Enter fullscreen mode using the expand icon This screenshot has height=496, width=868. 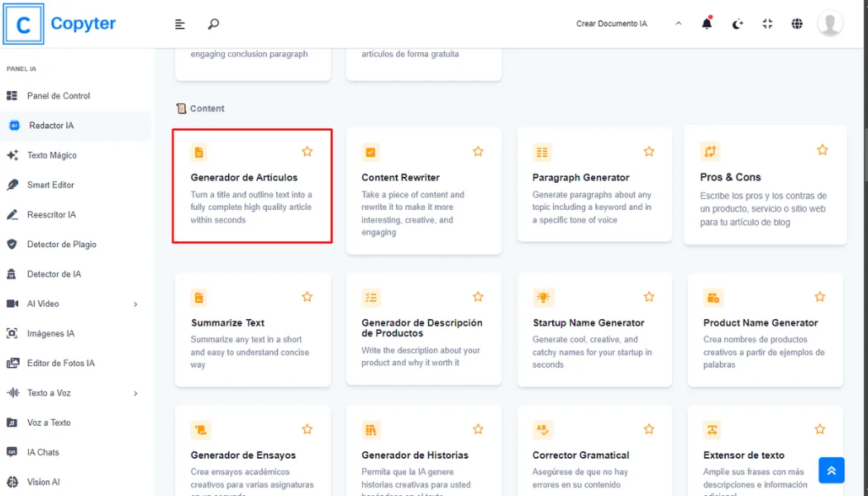click(767, 24)
